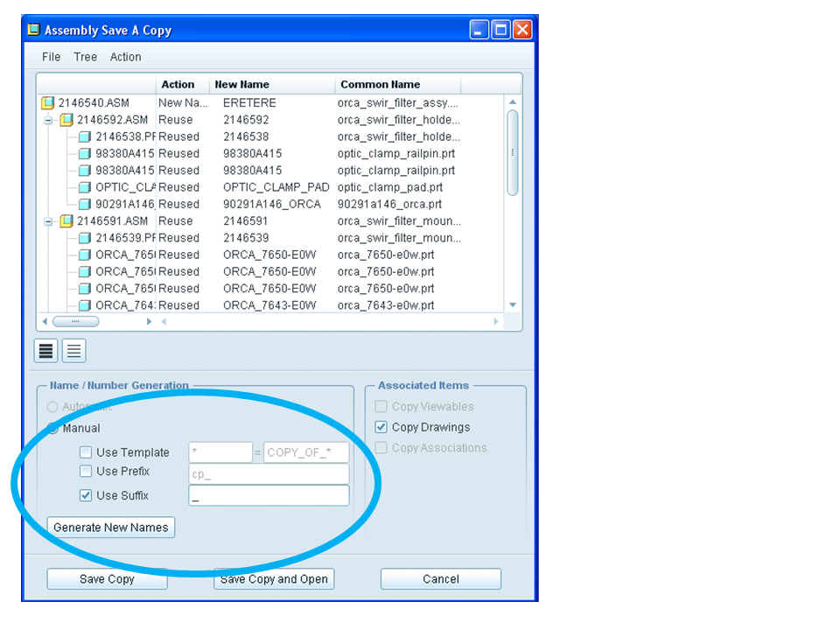Viewport: 840px width, 630px height.
Task: Minimize the Assembly Save A Copy window
Action: (479, 30)
